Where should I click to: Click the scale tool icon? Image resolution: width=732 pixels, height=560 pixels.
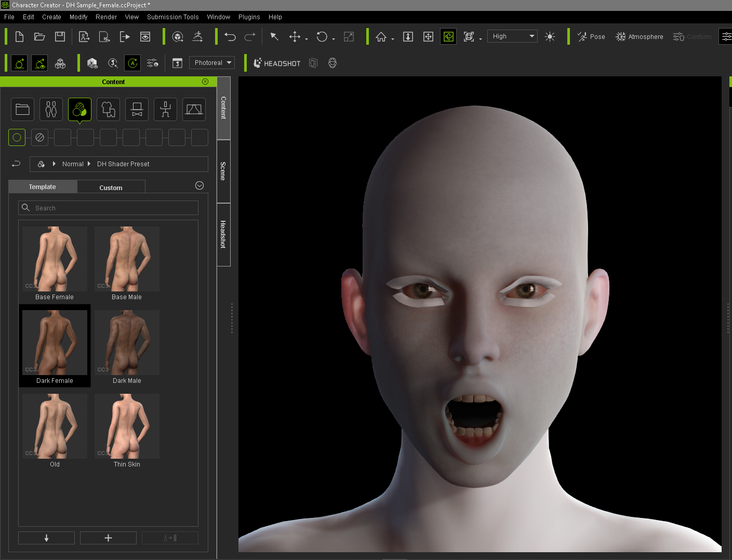pyautogui.click(x=349, y=36)
